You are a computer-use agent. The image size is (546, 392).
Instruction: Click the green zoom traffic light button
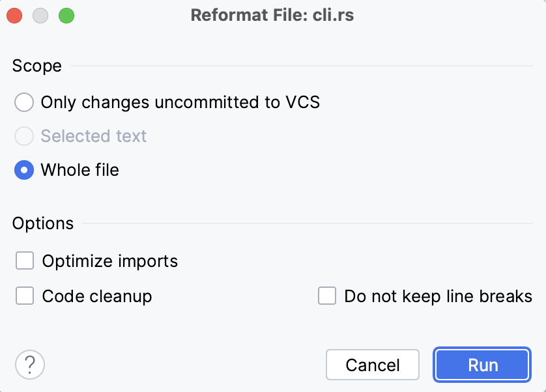tap(66, 15)
